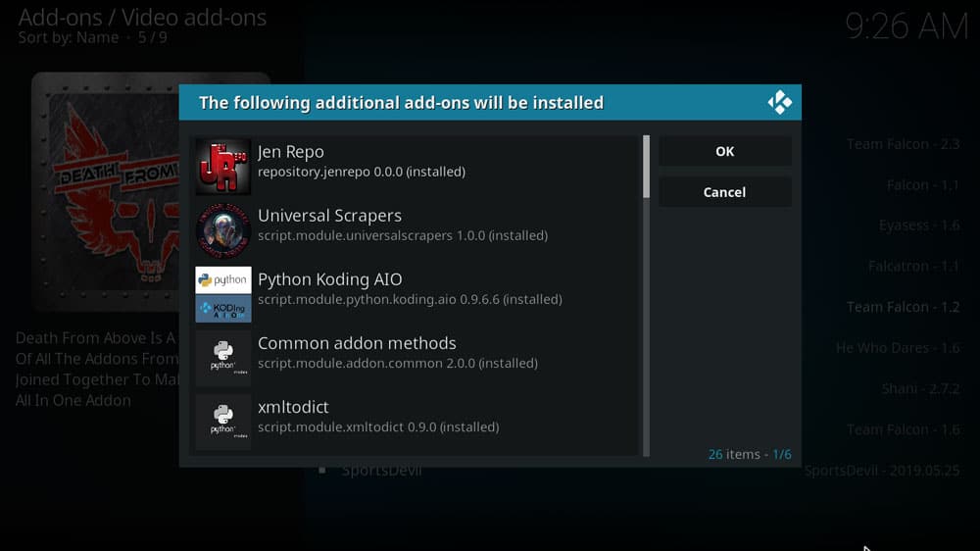Viewport: 980px width, 551px height.
Task: Click the xmltodict python icon
Action: [x=223, y=423]
